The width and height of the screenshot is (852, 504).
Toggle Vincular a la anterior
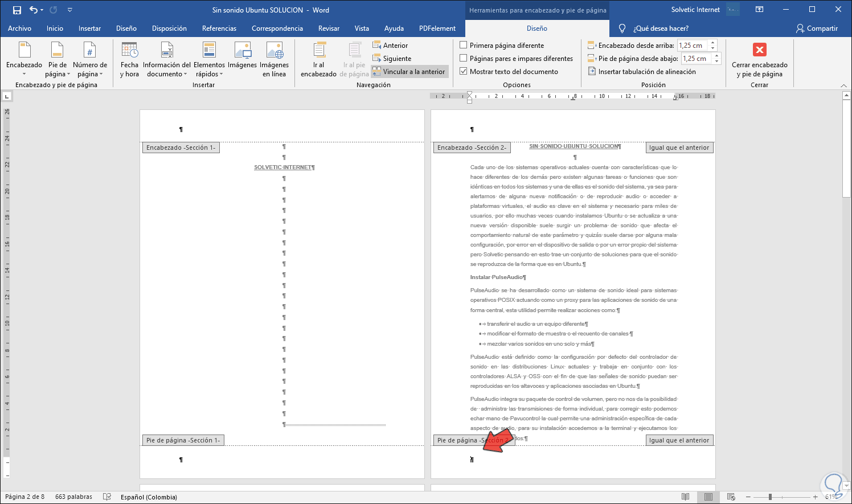point(409,72)
